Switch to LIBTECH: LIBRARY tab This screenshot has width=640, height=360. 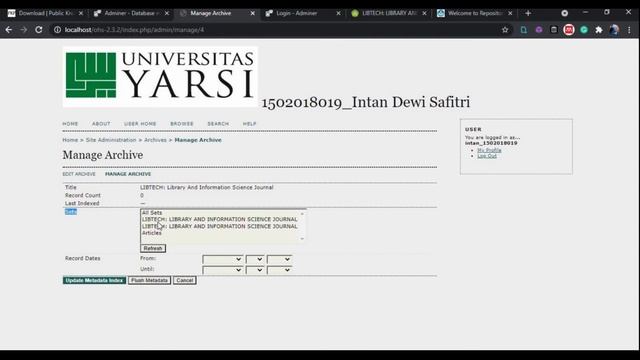coord(389,13)
